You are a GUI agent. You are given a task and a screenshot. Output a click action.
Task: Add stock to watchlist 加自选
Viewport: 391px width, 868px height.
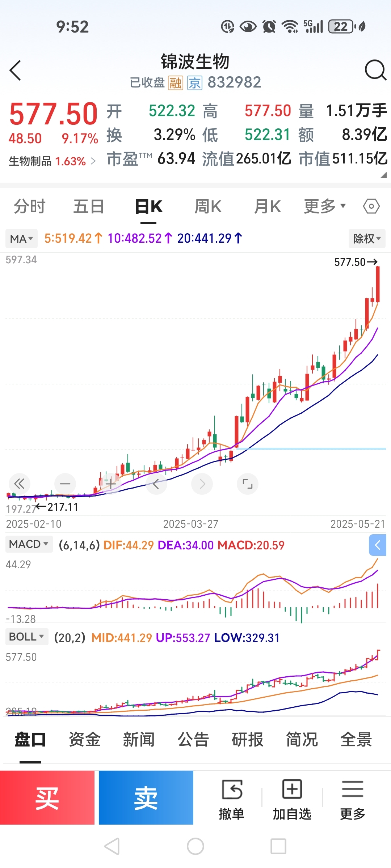click(292, 800)
